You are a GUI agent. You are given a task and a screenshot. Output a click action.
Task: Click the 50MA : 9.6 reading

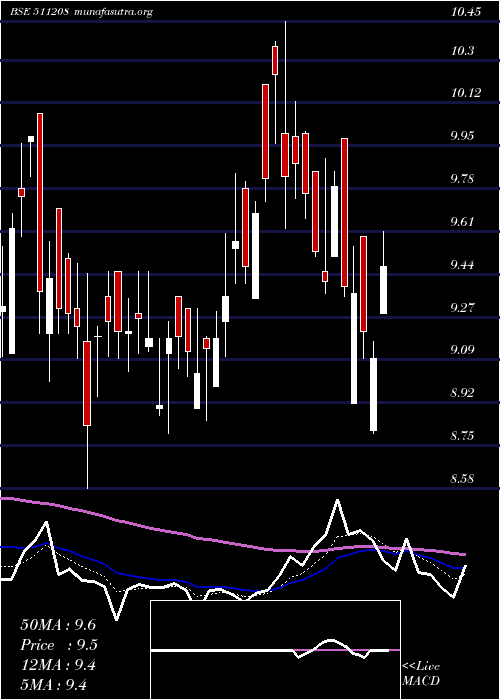[58, 625]
